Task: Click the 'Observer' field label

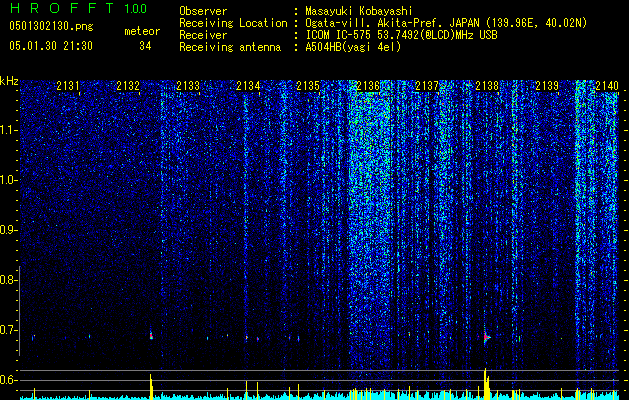Action: point(203,11)
